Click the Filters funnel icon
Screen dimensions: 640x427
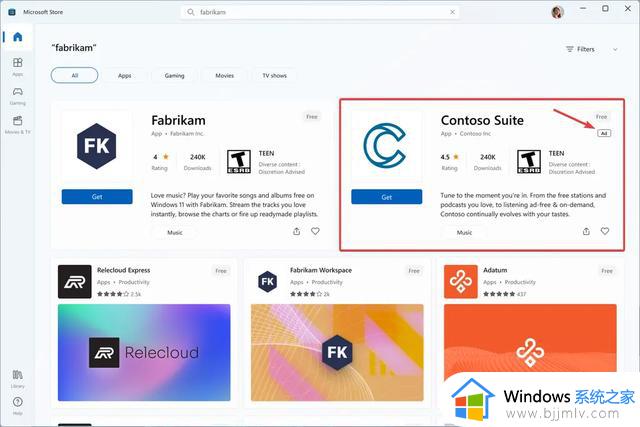(570, 49)
